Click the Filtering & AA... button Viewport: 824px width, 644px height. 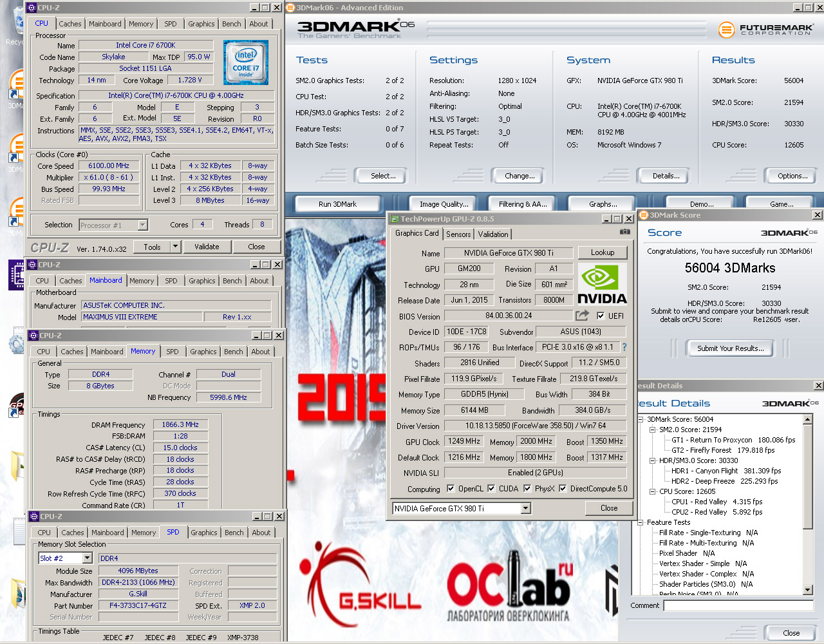pos(523,204)
